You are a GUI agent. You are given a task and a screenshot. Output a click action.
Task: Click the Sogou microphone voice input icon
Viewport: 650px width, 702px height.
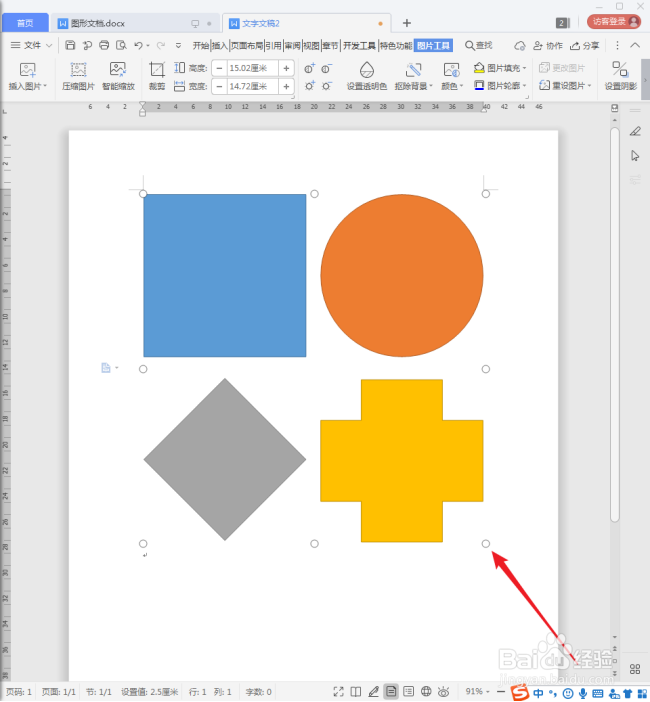click(583, 693)
